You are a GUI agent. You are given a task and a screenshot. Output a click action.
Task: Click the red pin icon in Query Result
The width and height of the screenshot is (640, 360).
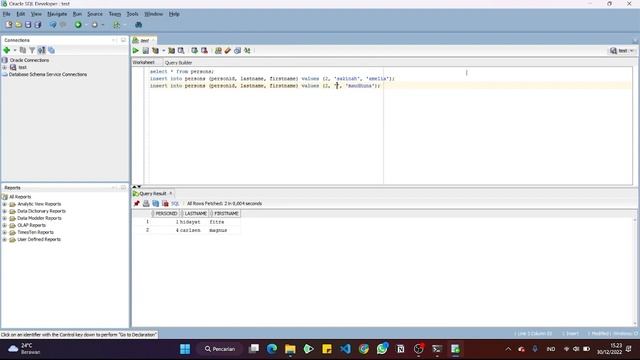[x=136, y=203]
